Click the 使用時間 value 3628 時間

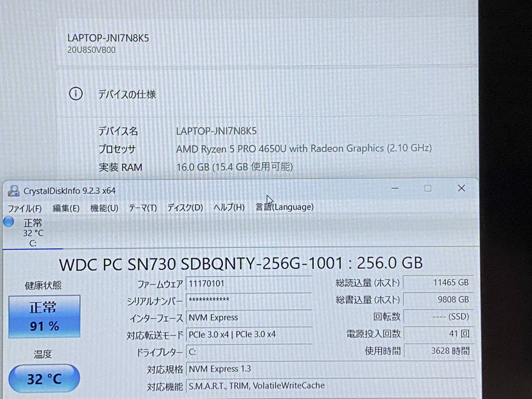(x=438, y=351)
